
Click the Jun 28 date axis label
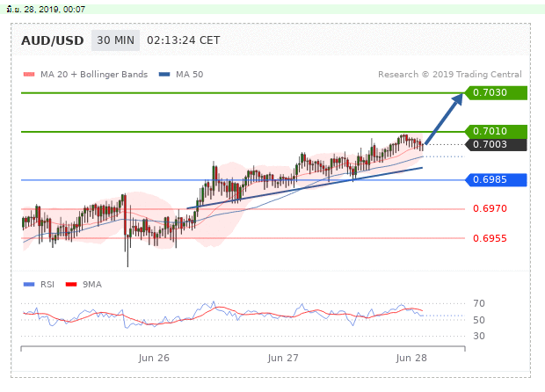[411, 358]
